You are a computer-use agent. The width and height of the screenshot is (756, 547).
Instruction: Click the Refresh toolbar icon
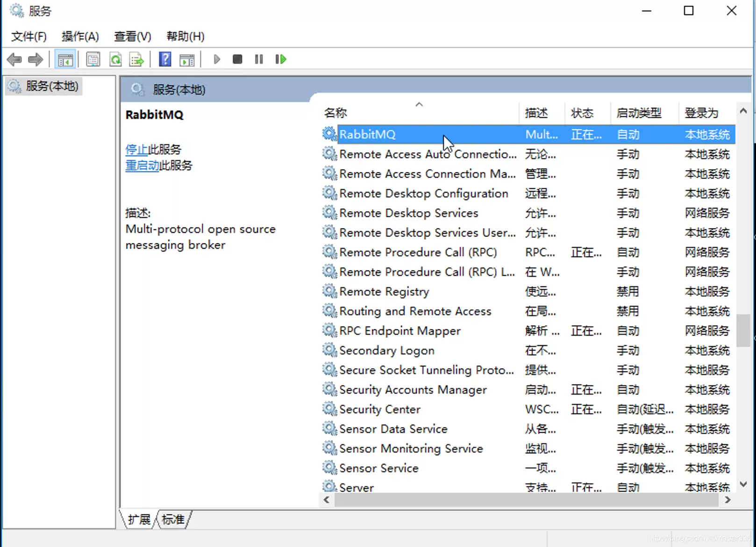point(115,59)
